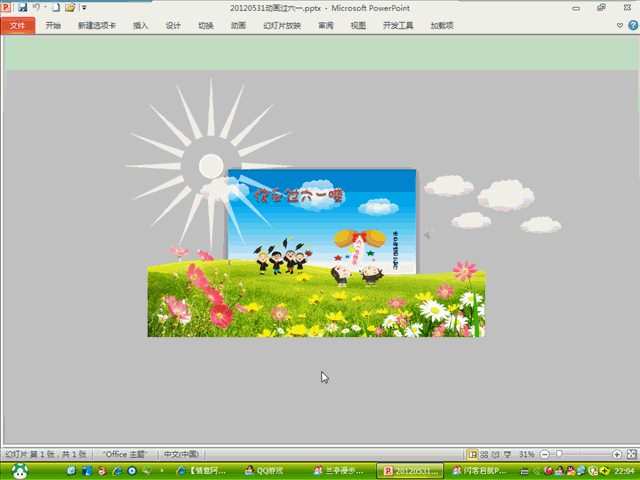Select the flower meadow image

click(316, 300)
